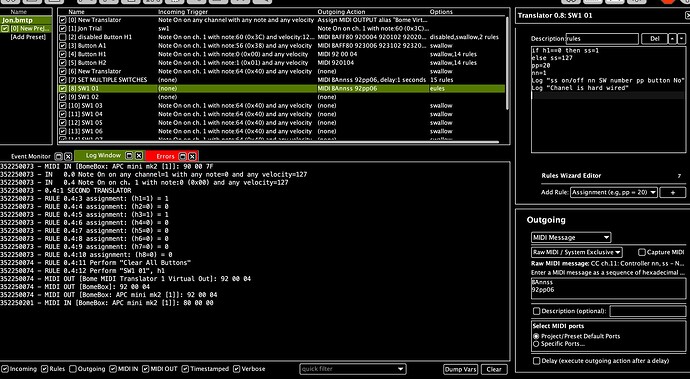
Task: Select translator [9] SW1 02 row
Action: coord(282,97)
